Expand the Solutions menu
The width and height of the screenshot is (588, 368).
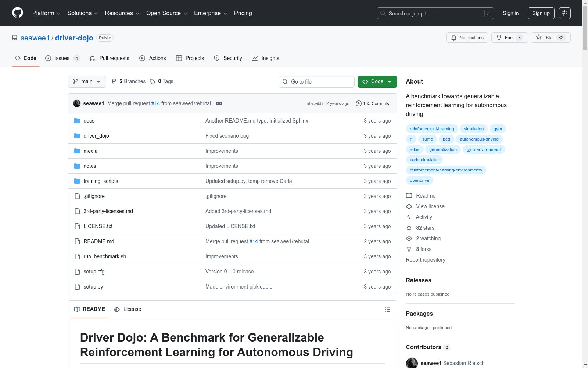click(x=83, y=13)
